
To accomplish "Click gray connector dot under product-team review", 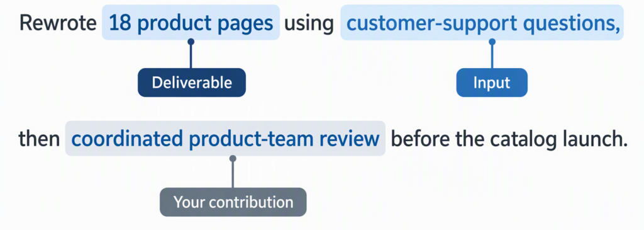I will click(x=233, y=158).
